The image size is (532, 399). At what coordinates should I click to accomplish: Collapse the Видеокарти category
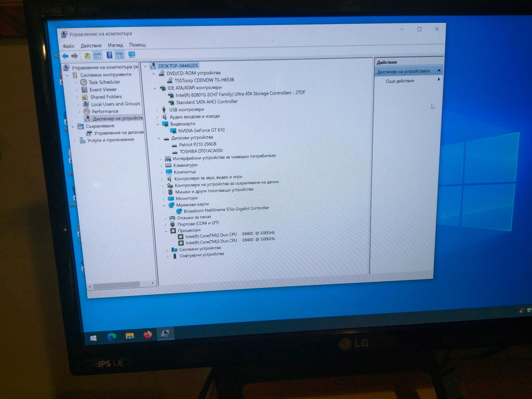click(158, 124)
